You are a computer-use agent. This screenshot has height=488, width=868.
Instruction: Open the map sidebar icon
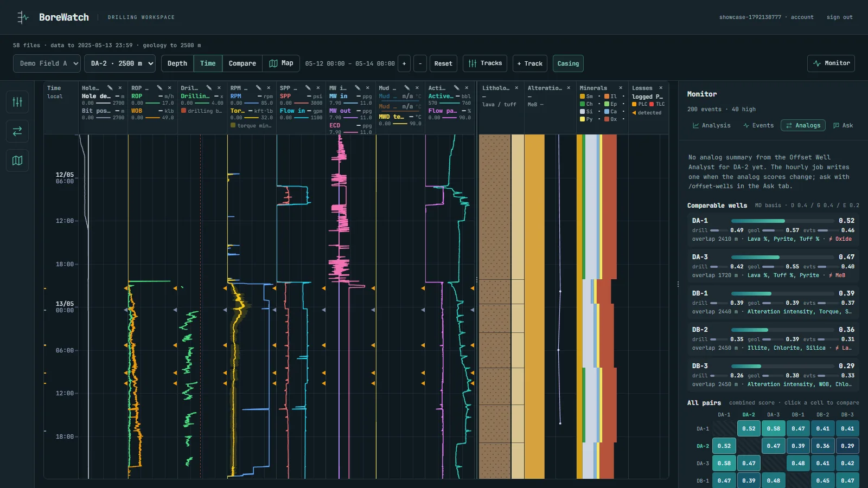click(17, 160)
